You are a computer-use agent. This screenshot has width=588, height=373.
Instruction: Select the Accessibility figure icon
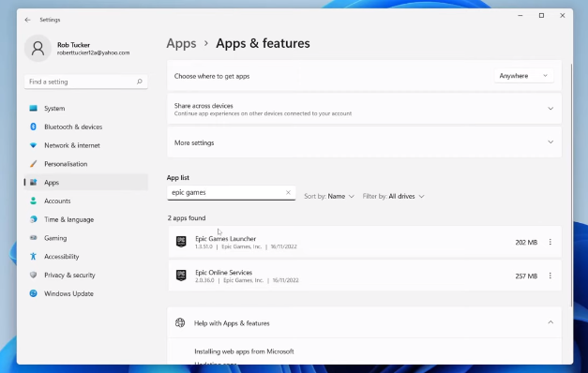[34, 257]
